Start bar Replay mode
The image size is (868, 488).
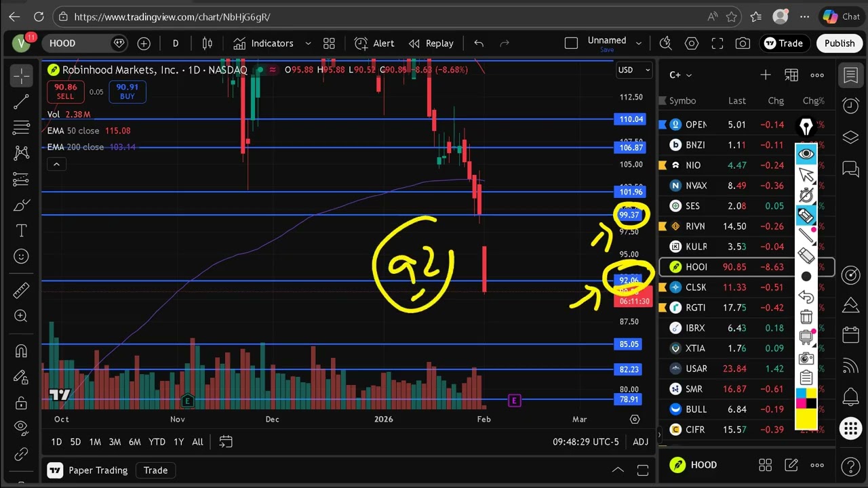click(431, 43)
